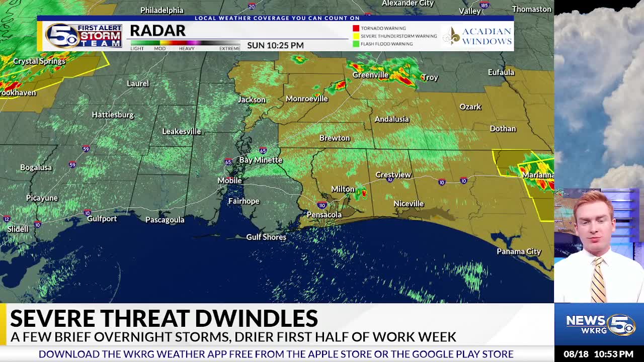644x362 pixels.
Task: Click the green Flash Flood Warning legend square
Action: (x=356, y=44)
